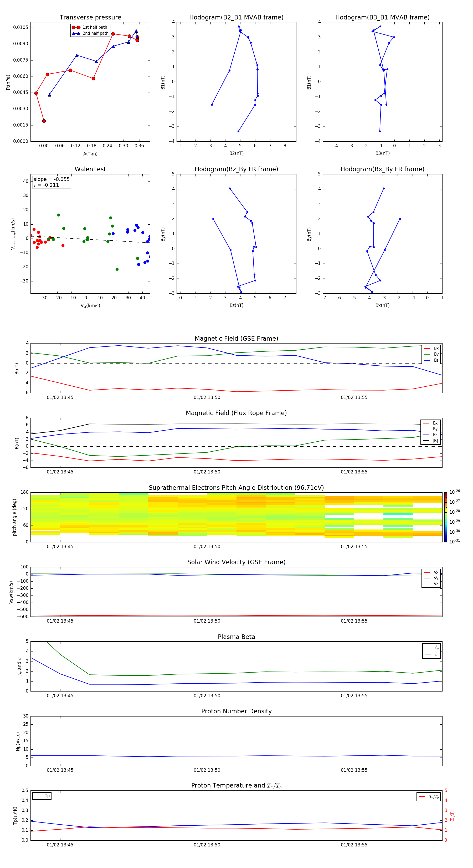Click 'Magnetic Field (Flux Rope Frame)' title
Screen dimensions: 473x868
(x=236, y=413)
